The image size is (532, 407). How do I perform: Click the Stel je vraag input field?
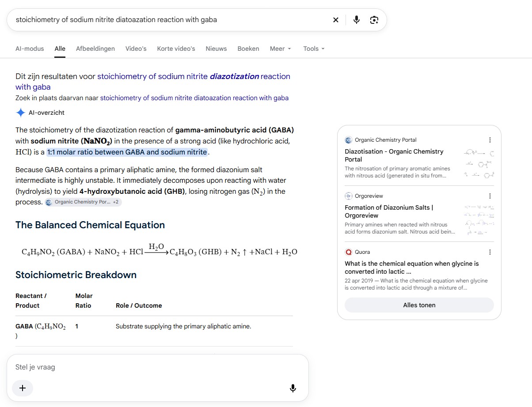click(x=157, y=367)
